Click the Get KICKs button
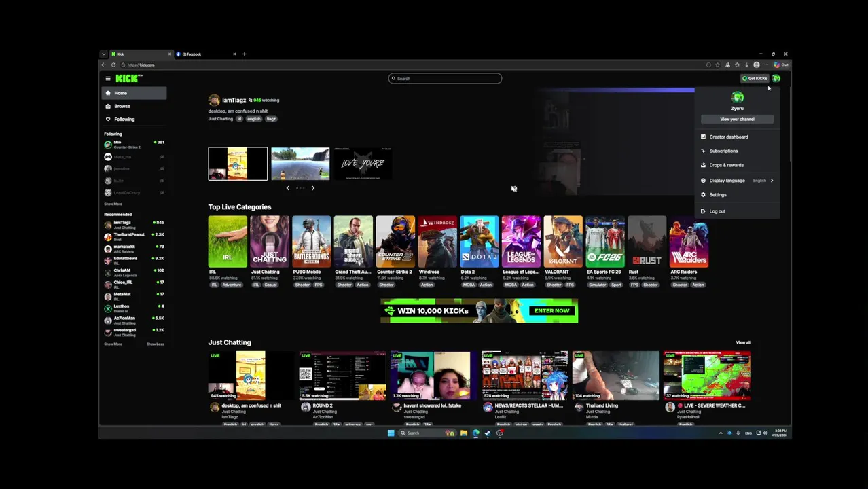This screenshot has width=868, height=489. [x=755, y=78]
